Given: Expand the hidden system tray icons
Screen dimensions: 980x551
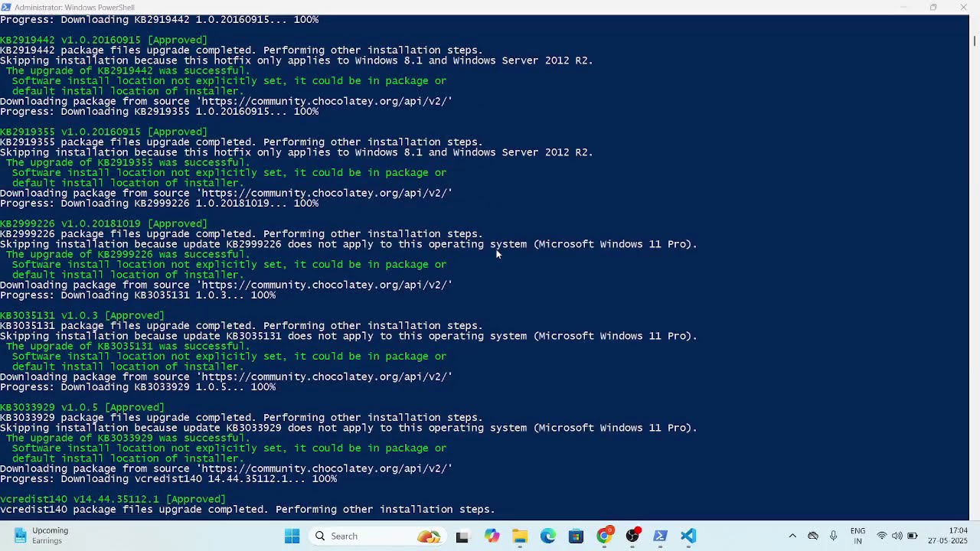Looking at the screenshot, I should (x=792, y=536).
